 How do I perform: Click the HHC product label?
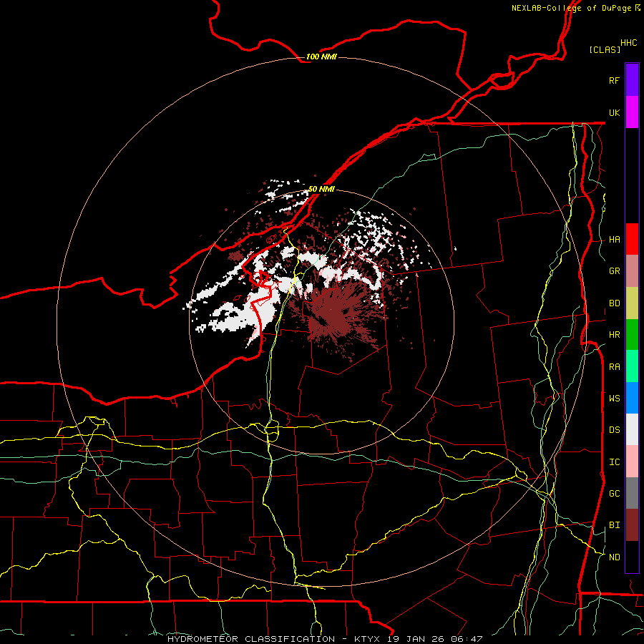tap(629, 43)
